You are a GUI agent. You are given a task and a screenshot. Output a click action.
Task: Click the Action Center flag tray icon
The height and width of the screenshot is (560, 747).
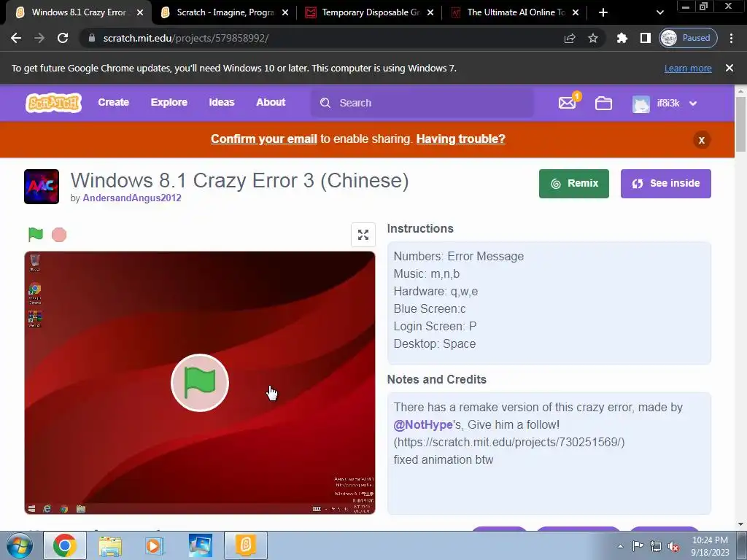(x=638, y=545)
